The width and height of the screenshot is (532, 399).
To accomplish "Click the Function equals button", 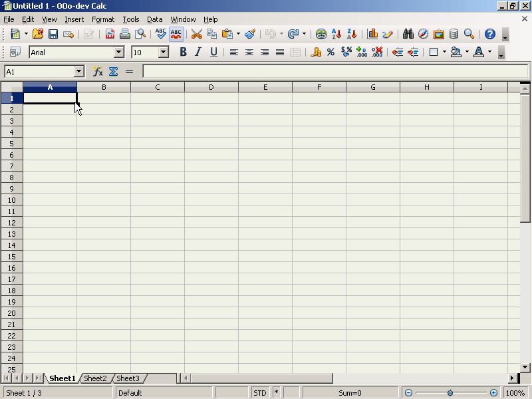I will 129,72.
